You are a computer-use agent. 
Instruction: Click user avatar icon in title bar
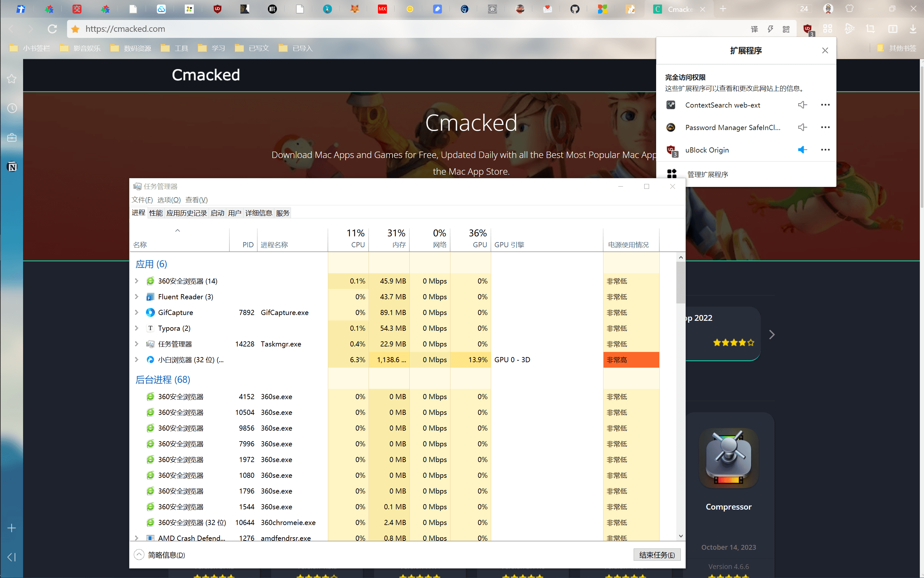[x=828, y=9]
